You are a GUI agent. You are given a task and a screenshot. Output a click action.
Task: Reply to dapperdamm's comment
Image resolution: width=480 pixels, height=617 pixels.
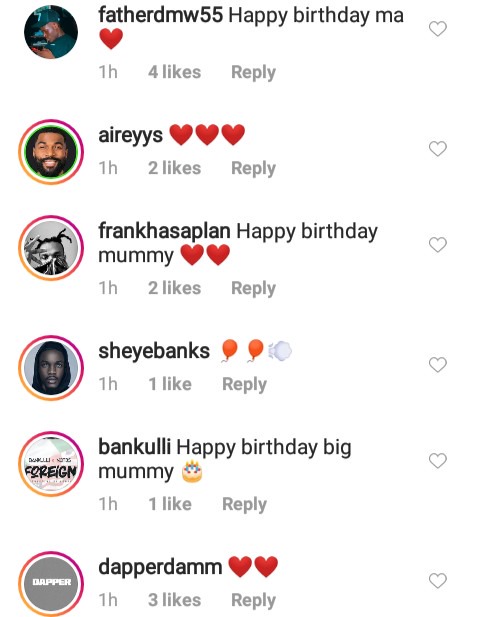253,601
